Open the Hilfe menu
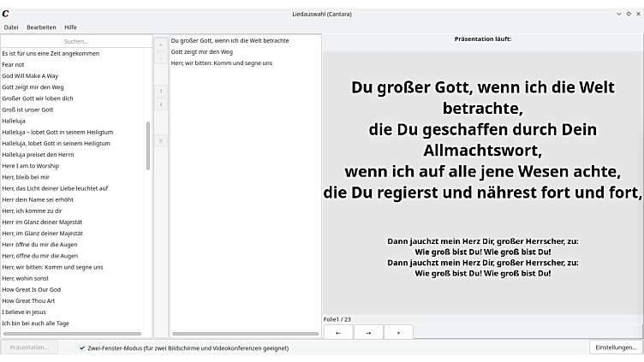 click(x=70, y=27)
